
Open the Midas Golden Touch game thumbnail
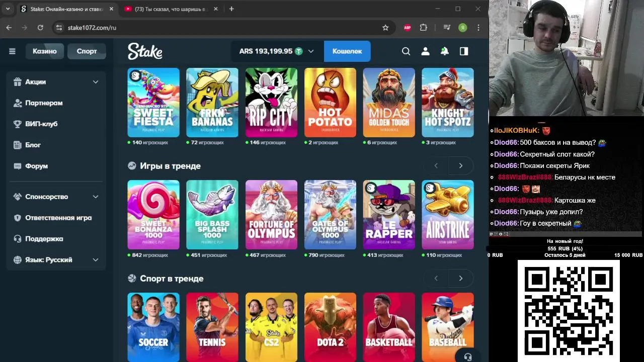click(x=389, y=103)
